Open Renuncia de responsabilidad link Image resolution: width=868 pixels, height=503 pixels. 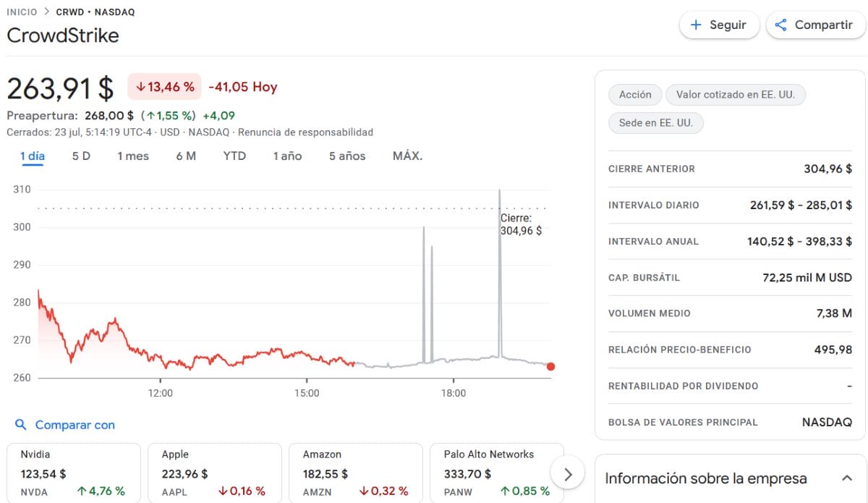305,132
